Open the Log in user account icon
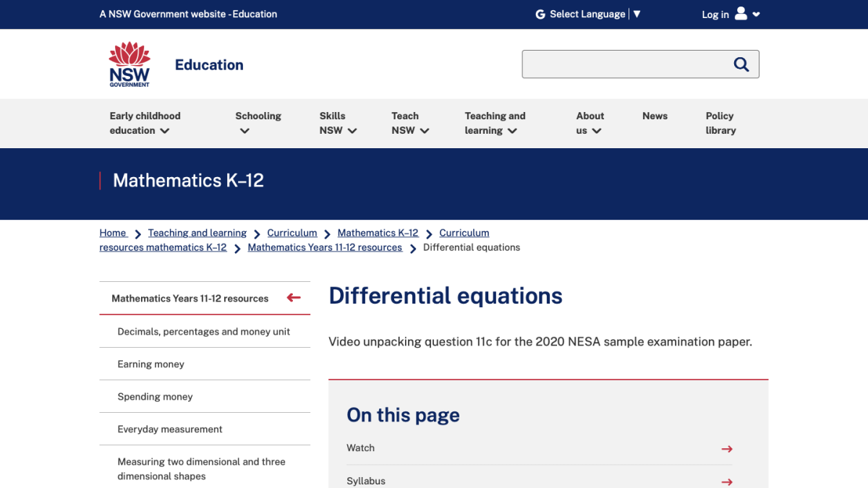Image resolution: width=868 pixels, height=488 pixels. (740, 14)
